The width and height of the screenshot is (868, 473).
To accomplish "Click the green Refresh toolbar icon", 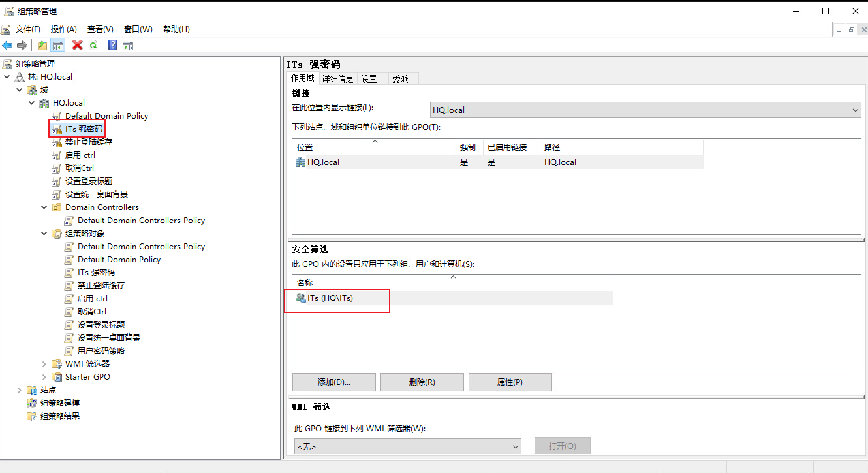I will click(x=93, y=45).
